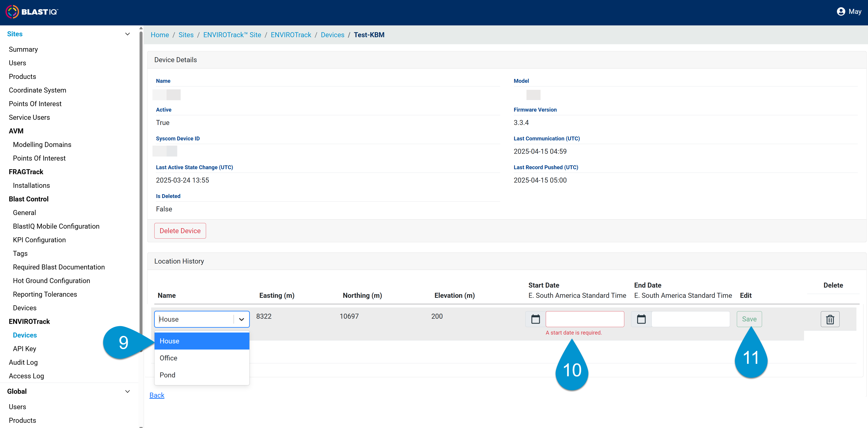Click the BlastIQ logo
The width and height of the screenshot is (868, 428).
tap(32, 12)
